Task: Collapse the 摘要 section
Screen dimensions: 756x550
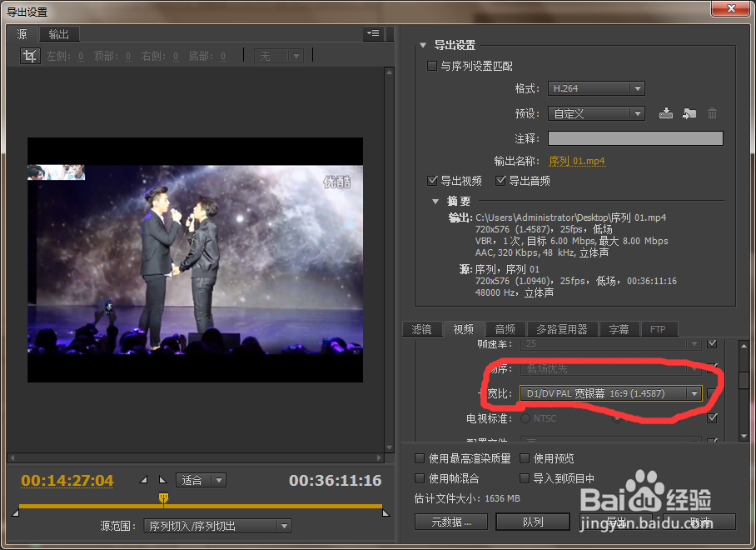Action: (x=435, y=201)
